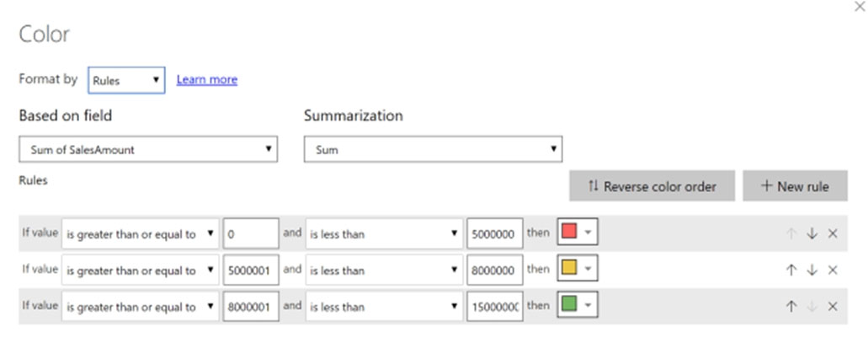Open the Summarization Sum dropdown
Image resolution: width=868 pixels, height=348 pixels.
(x=433, y=149)
